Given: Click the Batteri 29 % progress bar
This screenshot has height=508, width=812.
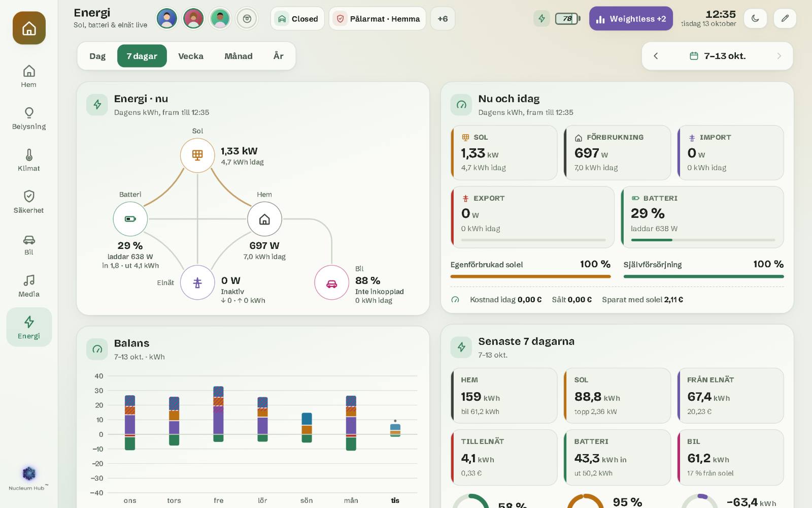Looking at the screenshot, I should pyautogui.click(x=703, y=240).
